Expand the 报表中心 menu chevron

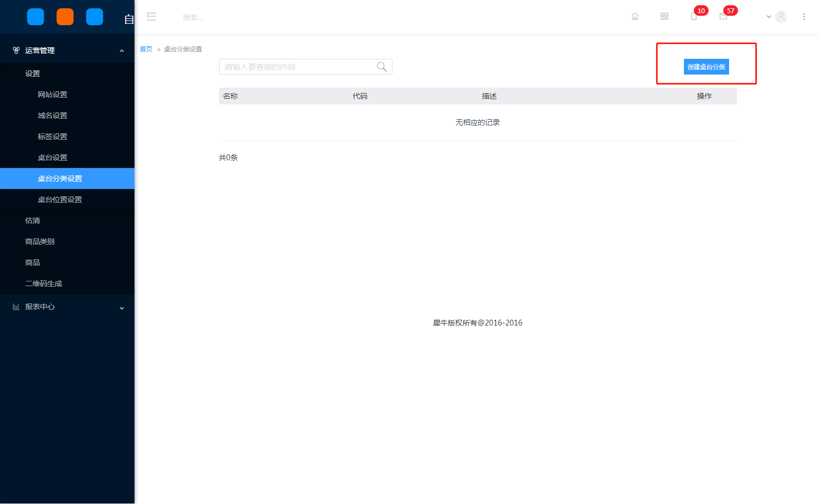[x=122, y=308]
